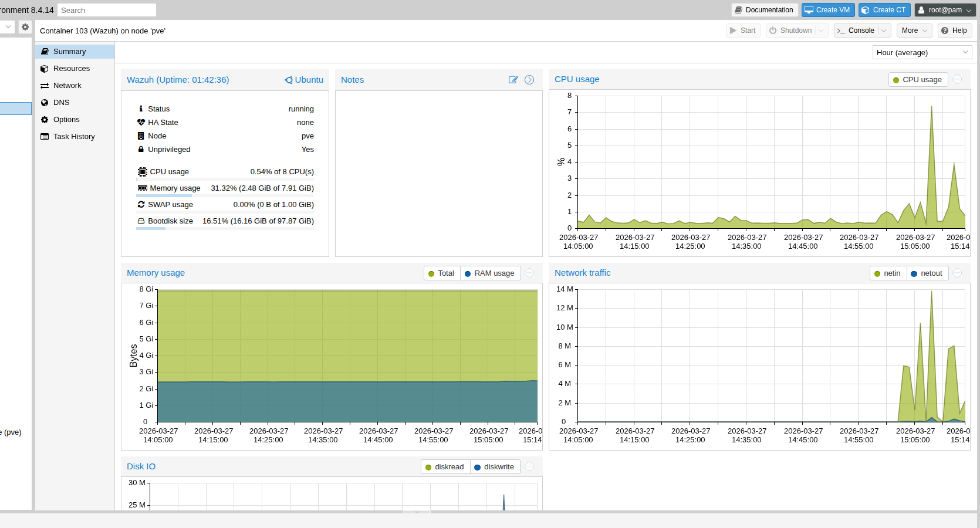The height and width of the screenshot is (528, 980).
Task: Click the Documentation button
Action: (x=765, y=10)
